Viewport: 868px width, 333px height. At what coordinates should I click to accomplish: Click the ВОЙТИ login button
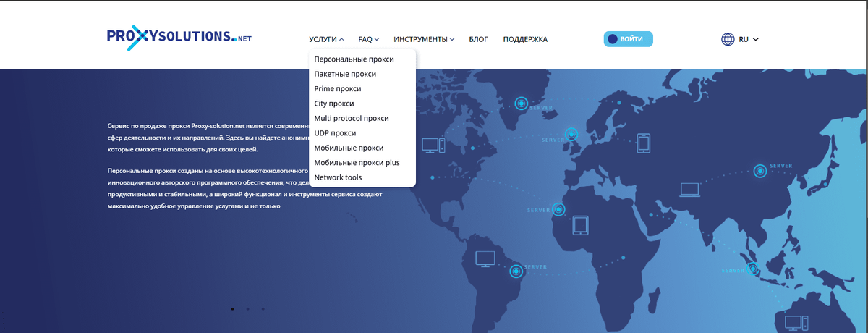pyautogui.click(x=629, y=39)
